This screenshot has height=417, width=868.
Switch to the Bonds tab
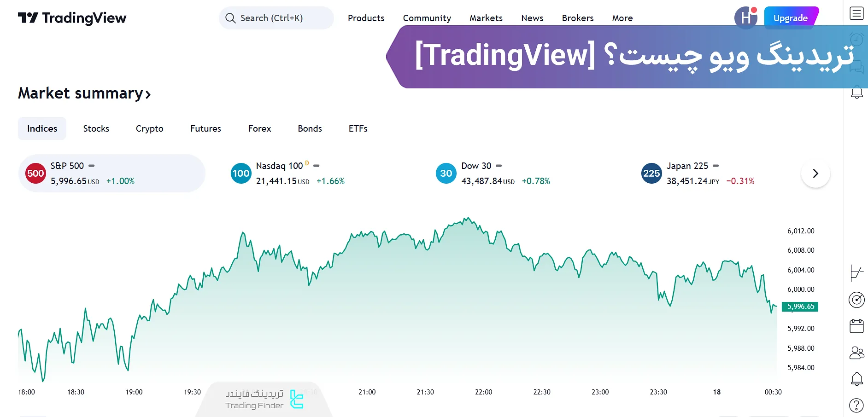click(309, 128)
